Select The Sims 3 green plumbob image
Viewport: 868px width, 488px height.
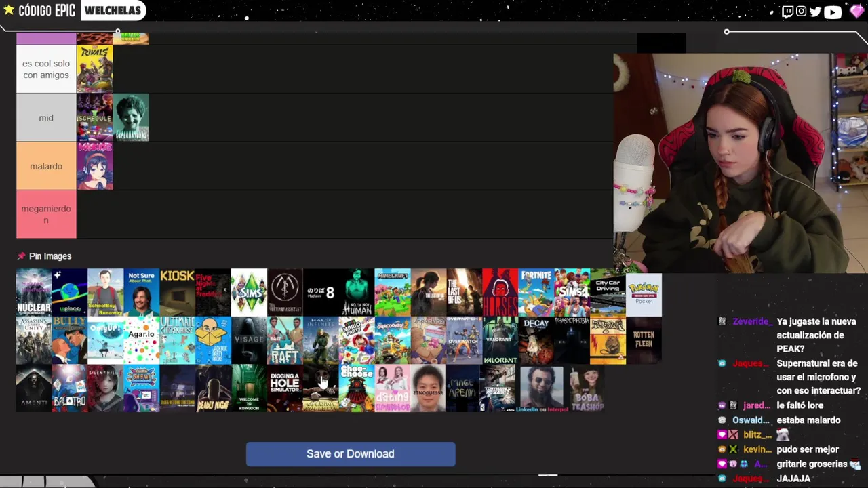point(249,293)
